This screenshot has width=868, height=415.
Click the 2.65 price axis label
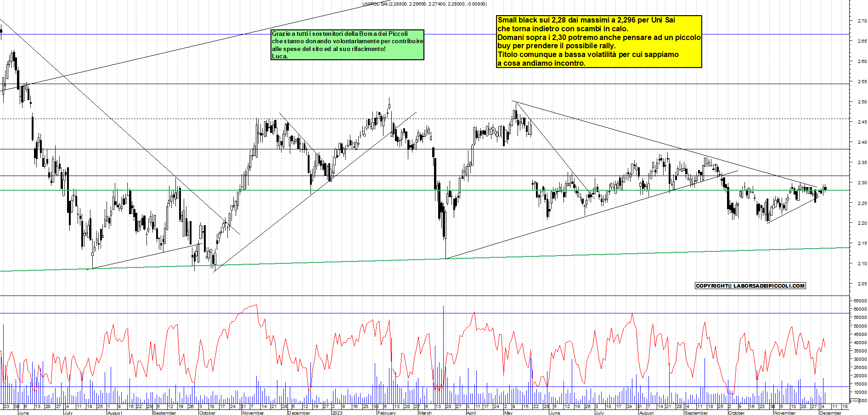coord(862,41)
